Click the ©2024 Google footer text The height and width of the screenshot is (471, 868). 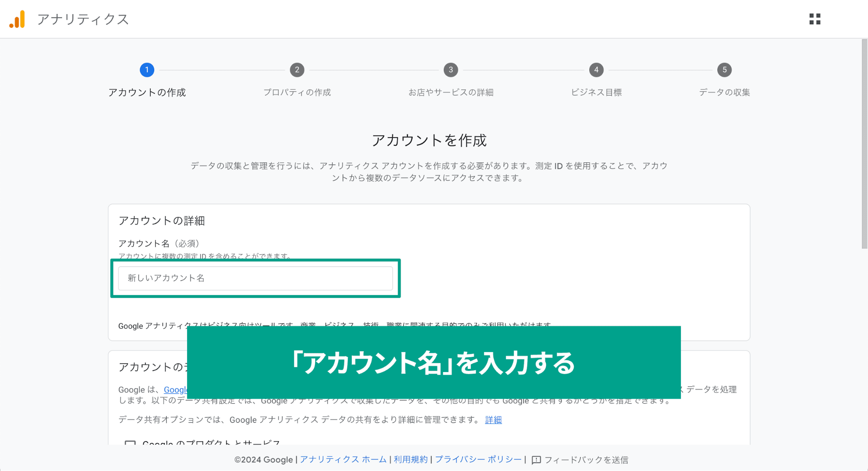[x=264, y=460]
